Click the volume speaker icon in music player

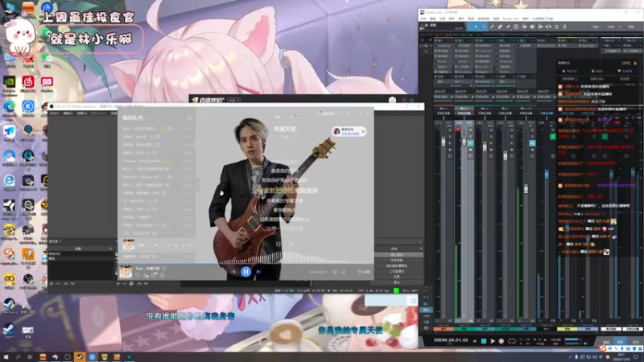(335, 272)
